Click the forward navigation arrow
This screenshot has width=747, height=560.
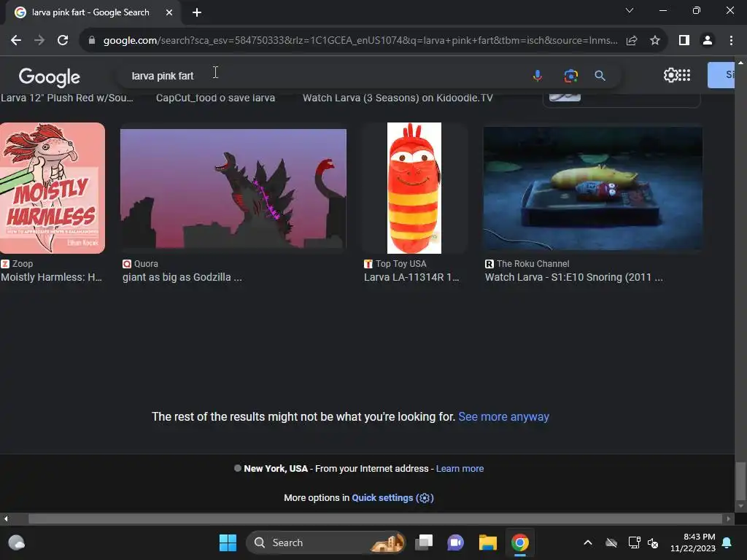pyautogui.click(x=39, y=41)
